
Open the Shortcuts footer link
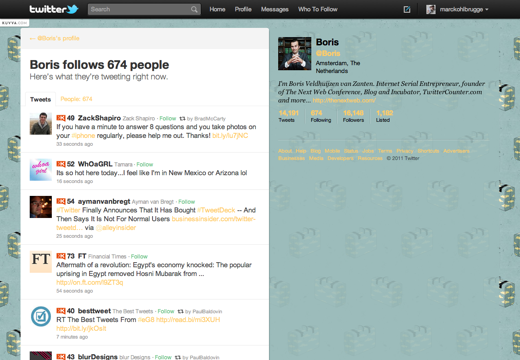[x=428, y=151]
